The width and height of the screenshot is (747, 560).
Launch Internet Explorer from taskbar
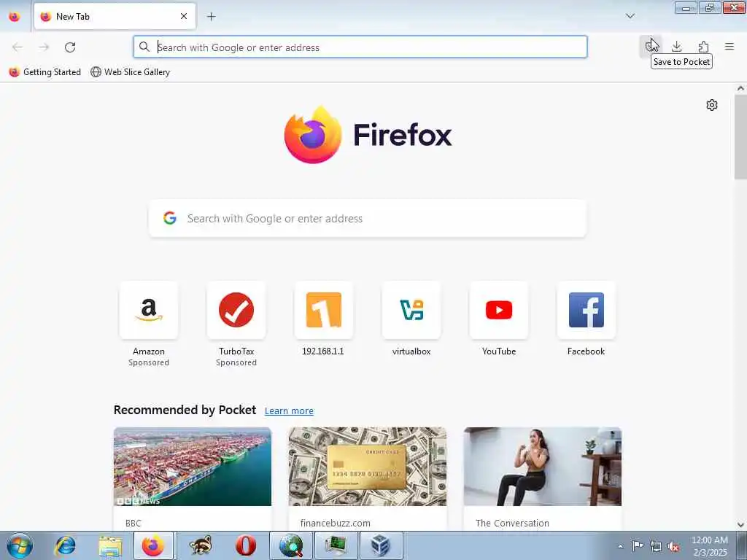[x=65, y=545]
